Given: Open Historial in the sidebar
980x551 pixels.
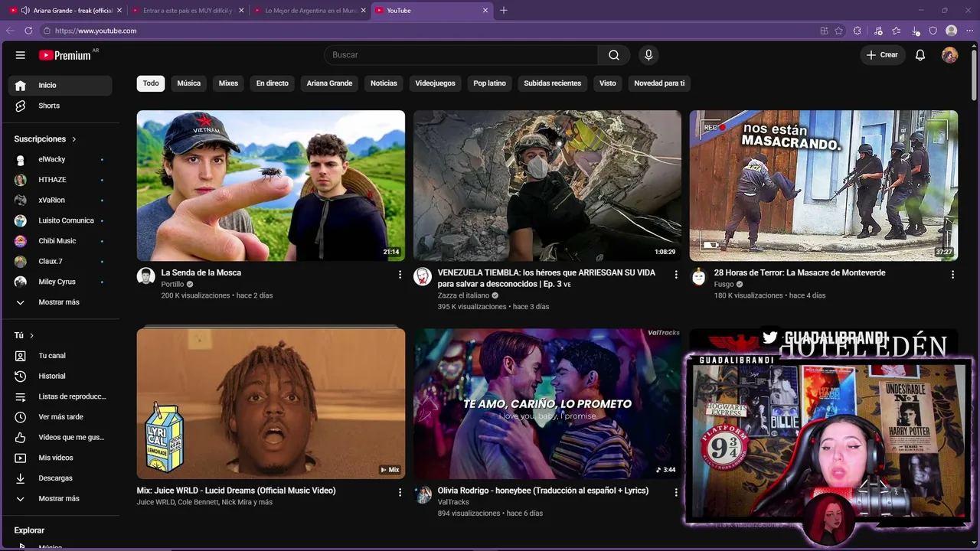Looking at the screenshot, I should tap(60, 377).
